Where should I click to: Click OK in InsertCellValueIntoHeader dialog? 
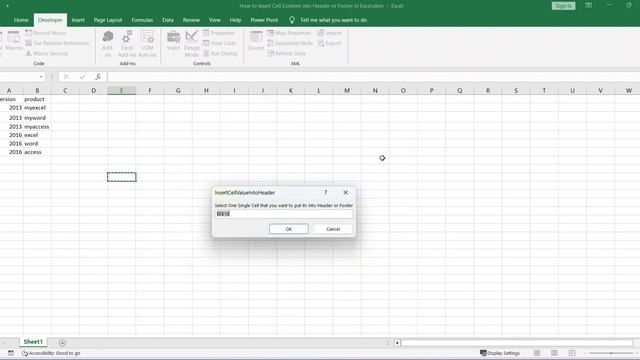coord(289,229)
